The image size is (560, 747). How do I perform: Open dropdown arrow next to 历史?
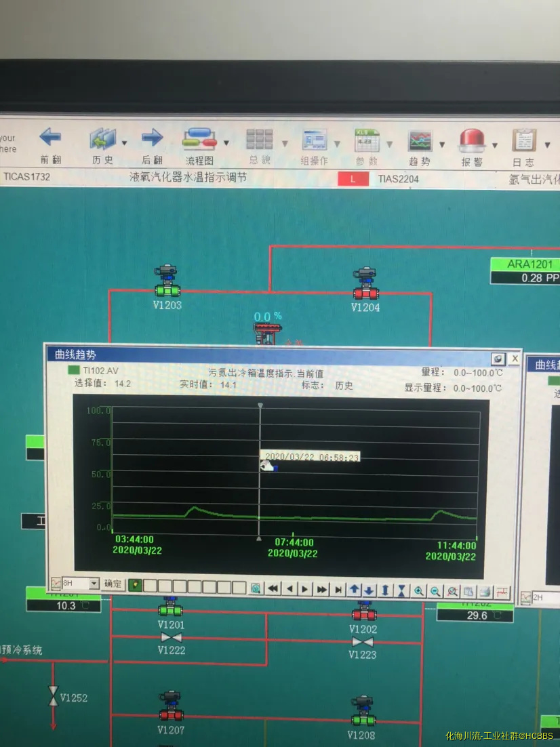click(125, 143)
